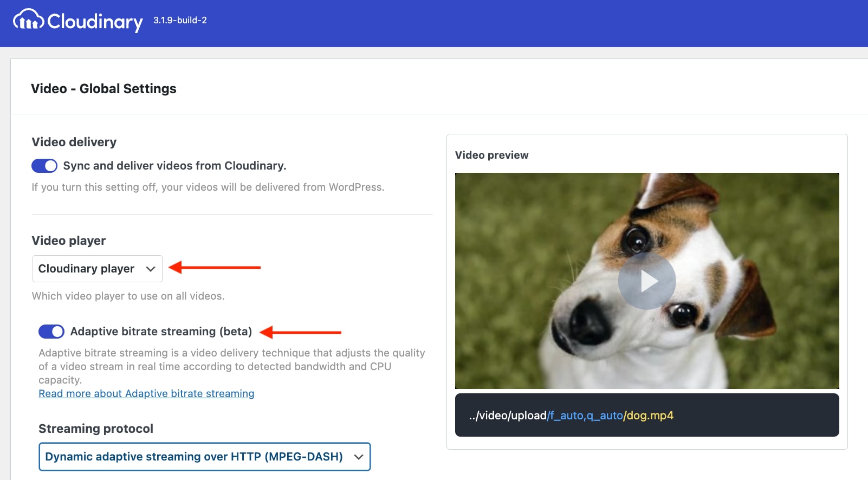868x480 pixels.
Task: Toggle Sync and deliver videos from Cloudinary
Action: coord(44,166)
